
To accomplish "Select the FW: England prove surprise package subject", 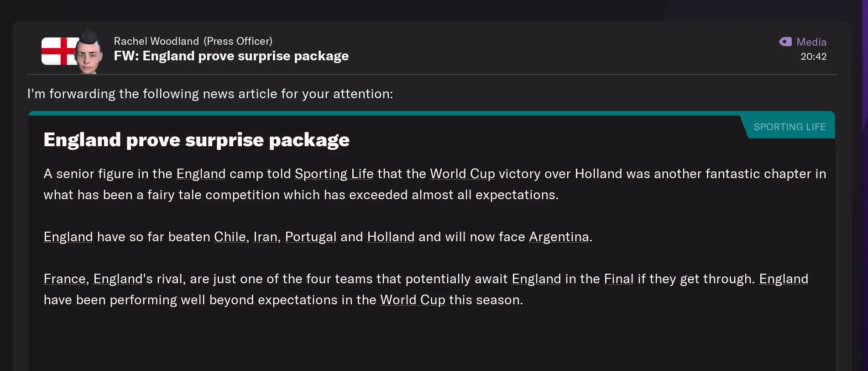I will (231, 56).
